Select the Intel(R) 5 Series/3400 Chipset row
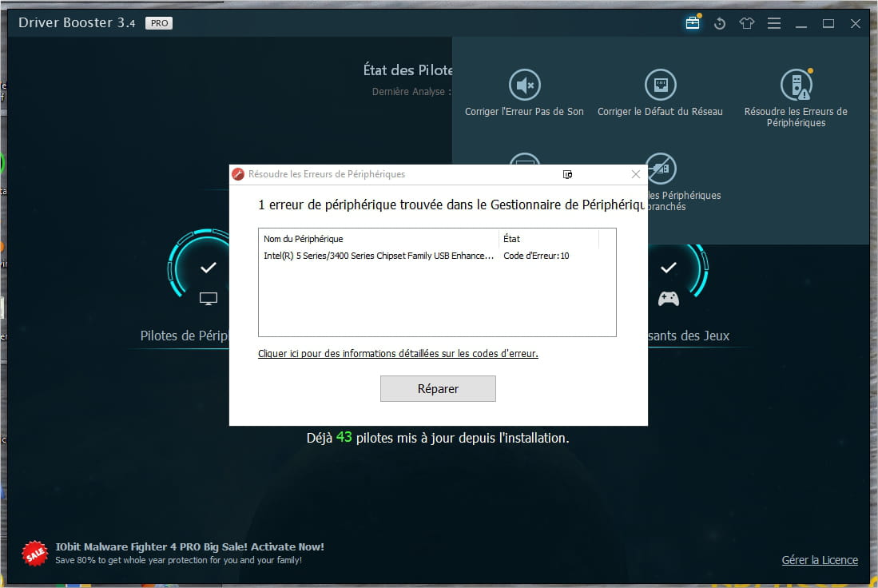Screen dimensions: 878x588 pos(437,256)
